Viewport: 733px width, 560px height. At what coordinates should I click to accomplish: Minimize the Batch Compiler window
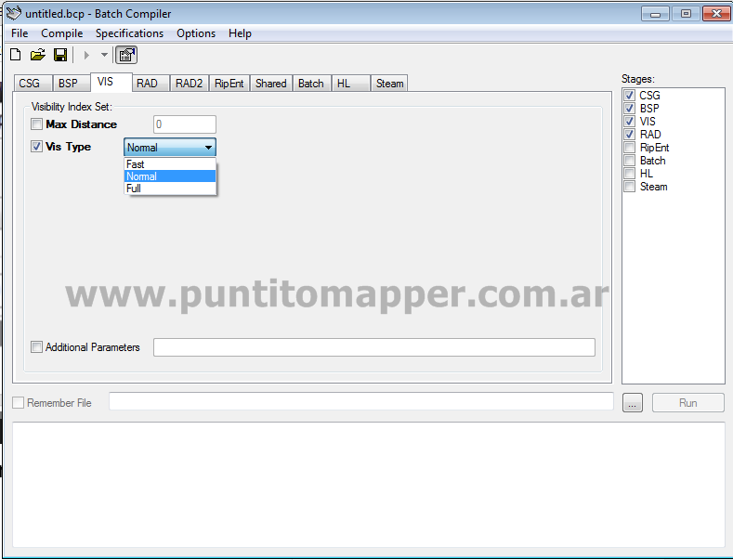click(x=655, y=14)
